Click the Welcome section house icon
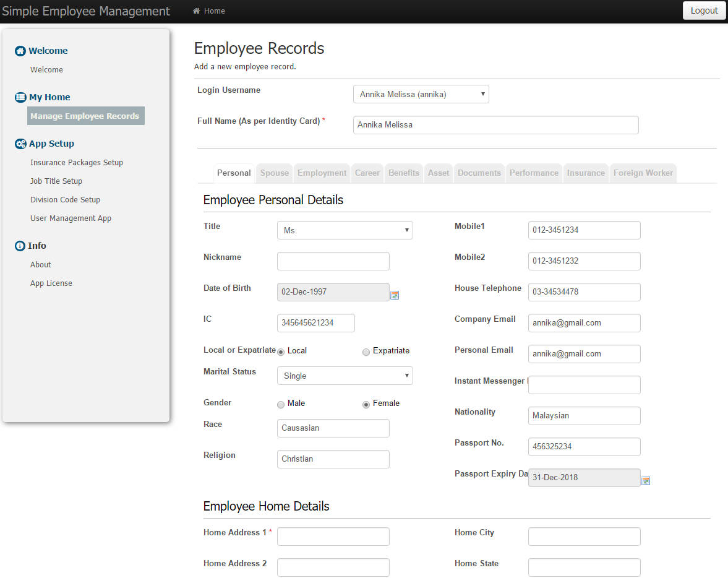The height and width of the screenshot is (578, 728). point(20,51)
